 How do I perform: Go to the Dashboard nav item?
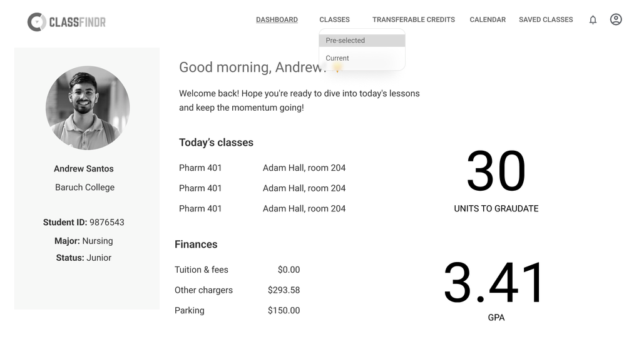(x=277, y=19)
